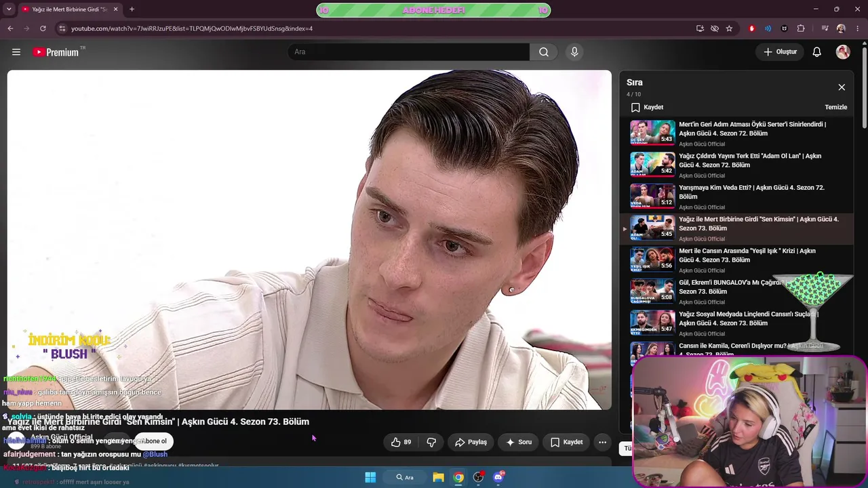Screen dimensions: 868x488
Task: Like the video with thumbs up
Action: 401,442
